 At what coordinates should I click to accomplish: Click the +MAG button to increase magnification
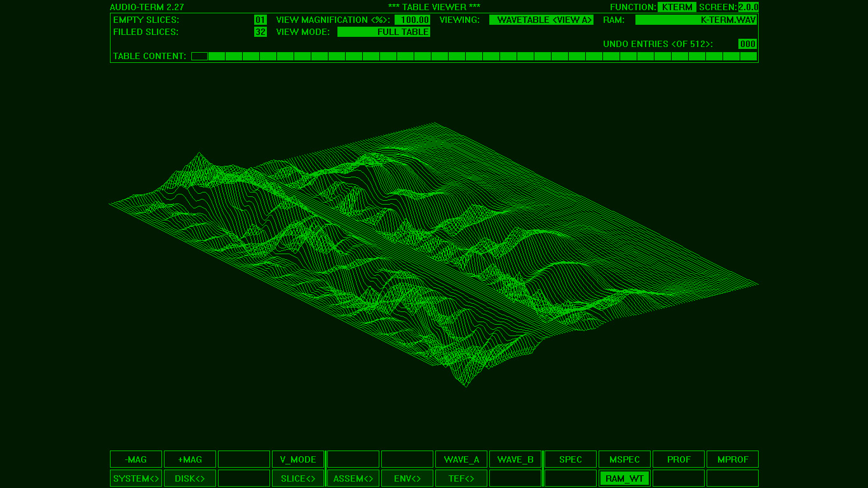pyautogui.click(x=190, y=459)
